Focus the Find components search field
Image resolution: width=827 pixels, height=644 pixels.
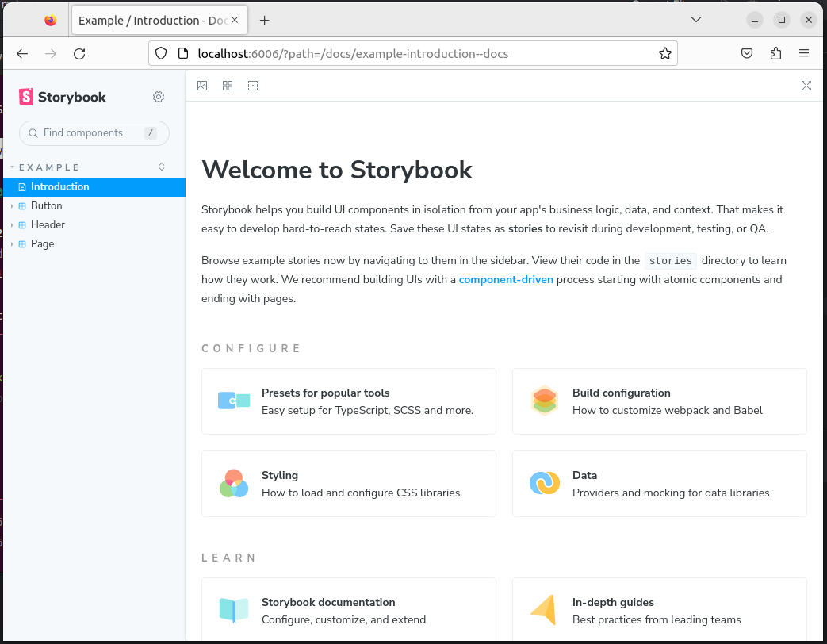coord(94,133)
